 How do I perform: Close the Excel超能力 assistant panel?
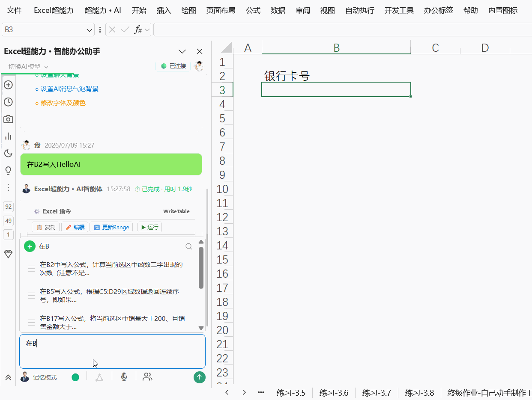200,51
